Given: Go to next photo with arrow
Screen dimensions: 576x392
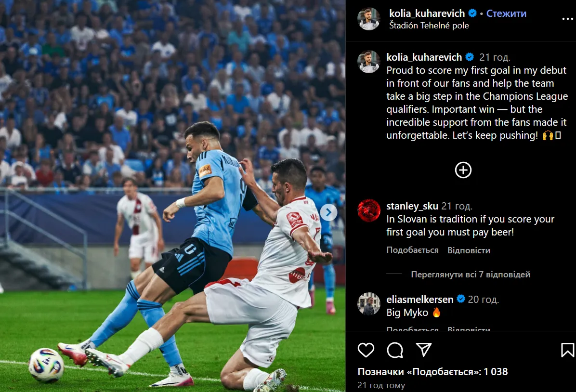Looking at the screenshot, I should tap(328, 212).
